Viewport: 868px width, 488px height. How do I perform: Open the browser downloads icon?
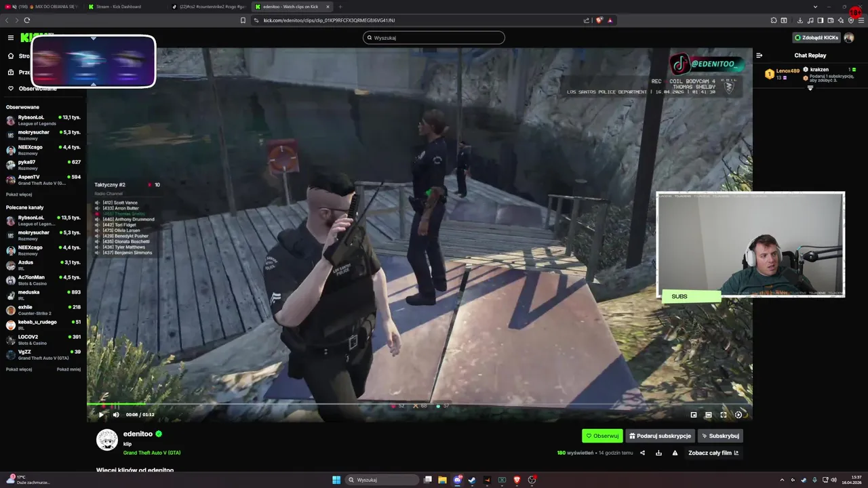tap(800, 20)
